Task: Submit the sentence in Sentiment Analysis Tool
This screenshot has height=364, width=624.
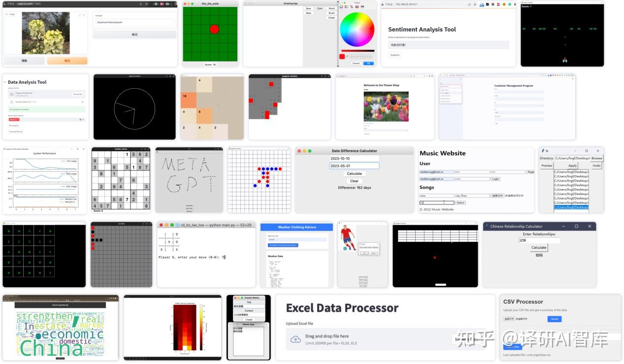Action: pos(394,55)
